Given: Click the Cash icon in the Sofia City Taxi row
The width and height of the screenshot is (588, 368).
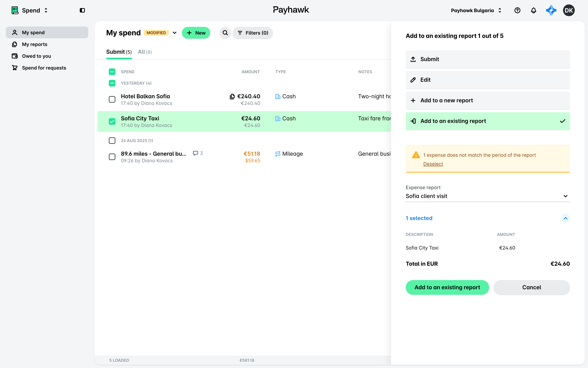Looking at the screenshot, I should click(278, 118).
